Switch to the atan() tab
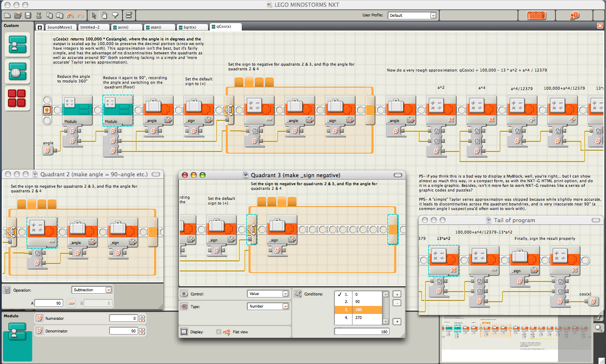Viewport: 606px width, 364px height. click(159, 27)
